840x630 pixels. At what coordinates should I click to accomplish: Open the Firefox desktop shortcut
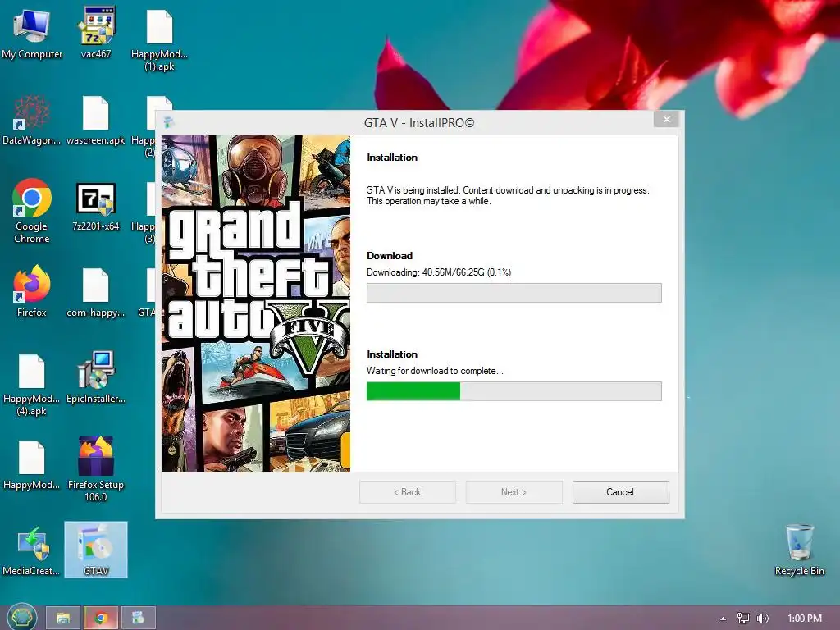(32, 291)
